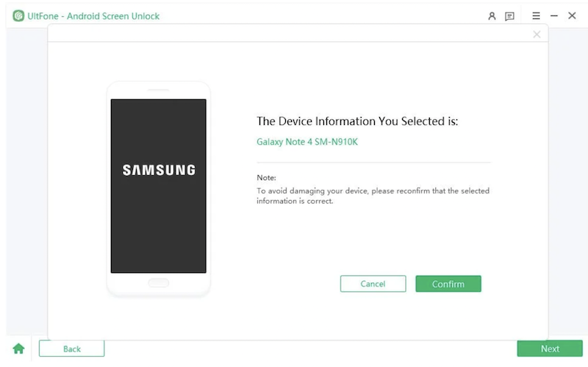Viewport: 588px width, 367px height.
Task: Open the user account icon
Action: [x=492, y=15]
